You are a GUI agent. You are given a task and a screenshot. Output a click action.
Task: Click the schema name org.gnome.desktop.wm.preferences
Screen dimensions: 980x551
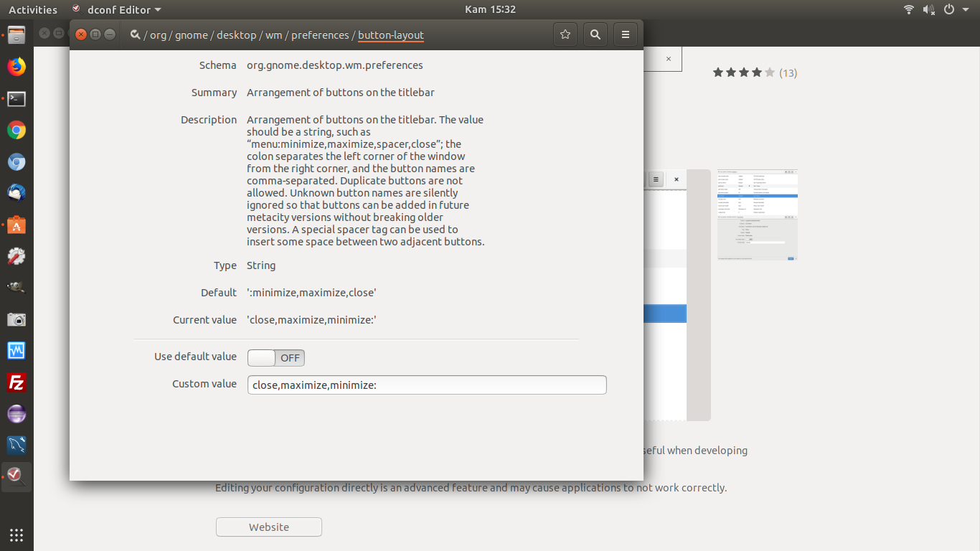click(335, 65)
